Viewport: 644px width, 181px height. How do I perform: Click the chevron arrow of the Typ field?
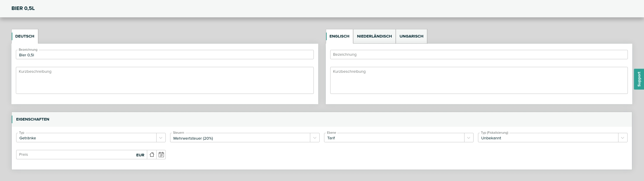[161, 138]
